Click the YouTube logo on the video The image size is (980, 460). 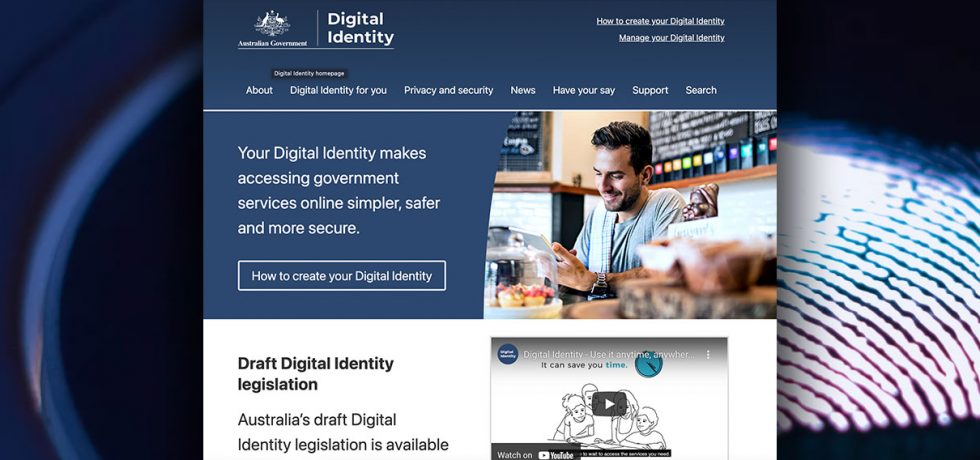point(556,455)
